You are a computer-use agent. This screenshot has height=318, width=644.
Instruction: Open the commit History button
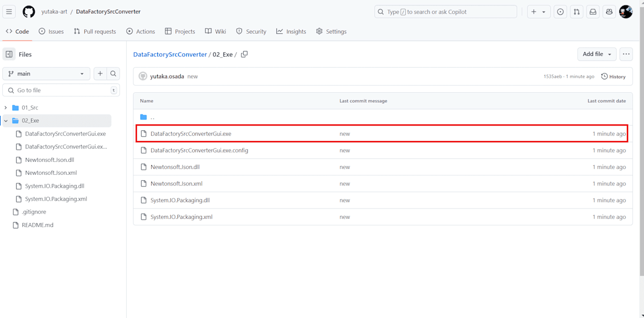click(x=613, y=76)
